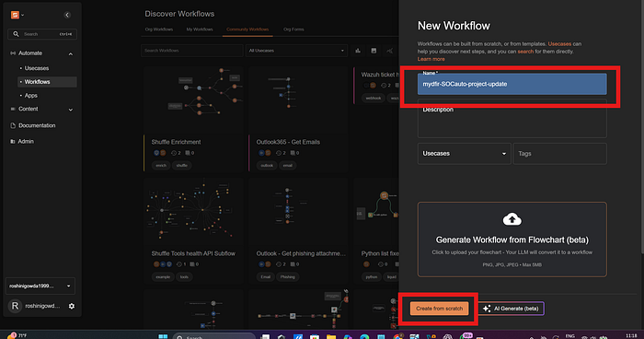Click the Python list workflow title

click(380, 253)
